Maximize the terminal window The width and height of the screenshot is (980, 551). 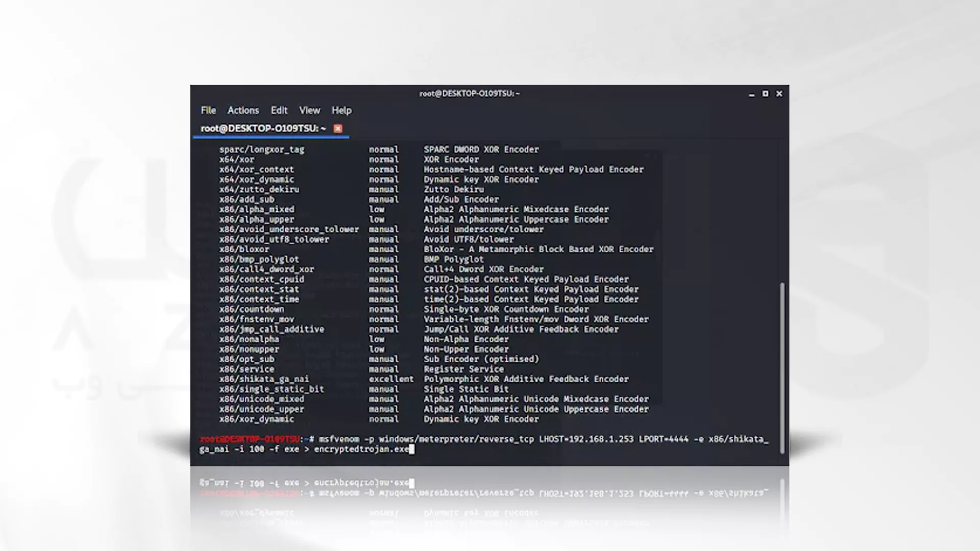(x=765, y=94)
